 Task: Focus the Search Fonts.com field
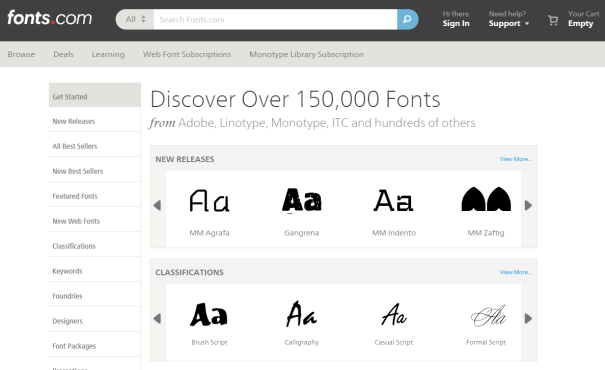tap(275, 19)
